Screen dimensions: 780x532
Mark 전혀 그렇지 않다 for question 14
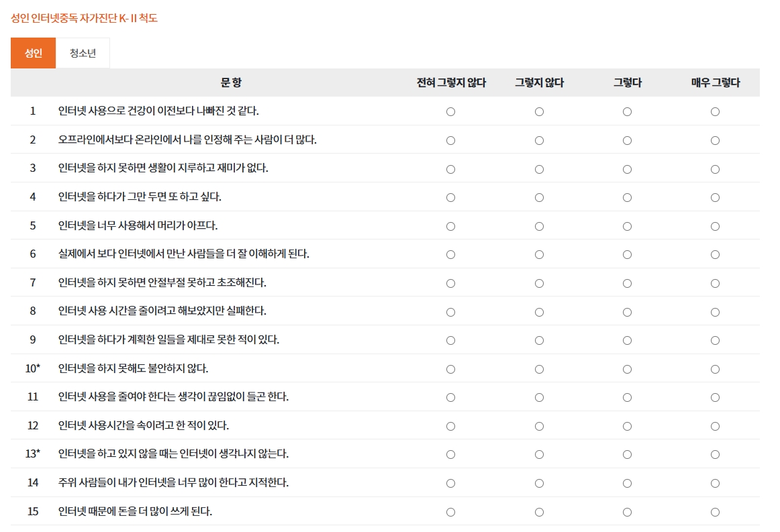450,484
